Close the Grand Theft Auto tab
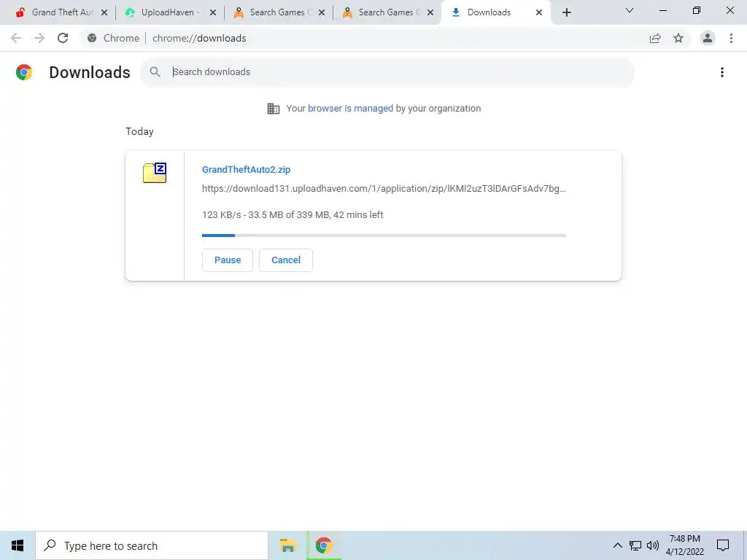 click(104, 12)
